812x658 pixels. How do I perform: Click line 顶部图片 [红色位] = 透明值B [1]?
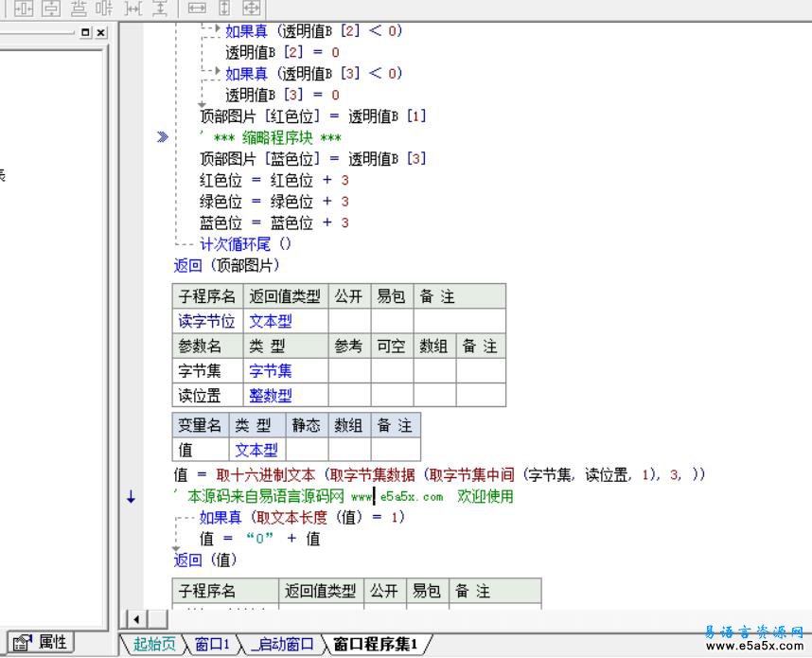[x=313, y=116]
